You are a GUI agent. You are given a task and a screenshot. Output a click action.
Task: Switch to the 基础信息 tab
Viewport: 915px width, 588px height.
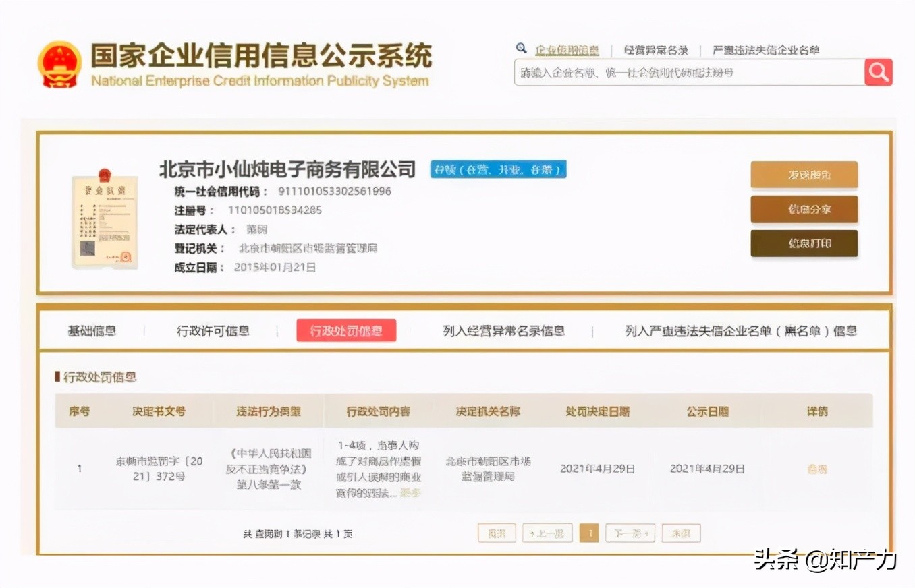(92, 331)
